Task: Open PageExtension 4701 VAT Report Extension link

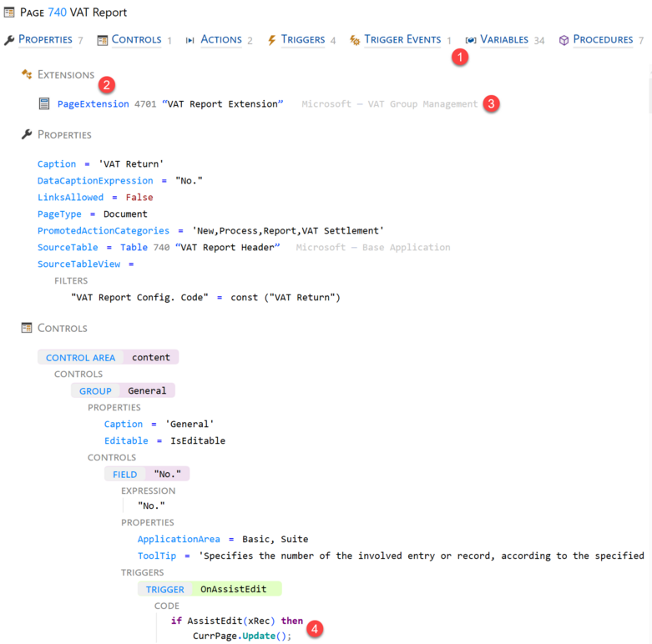Action: [170, 104]
